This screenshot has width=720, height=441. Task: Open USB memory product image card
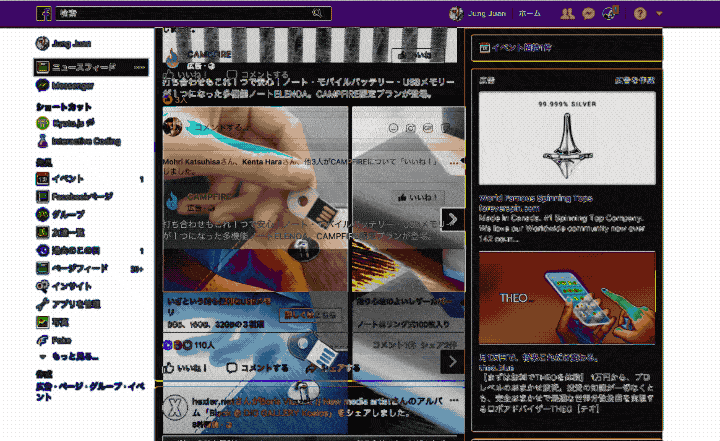[x=255, y=199]
